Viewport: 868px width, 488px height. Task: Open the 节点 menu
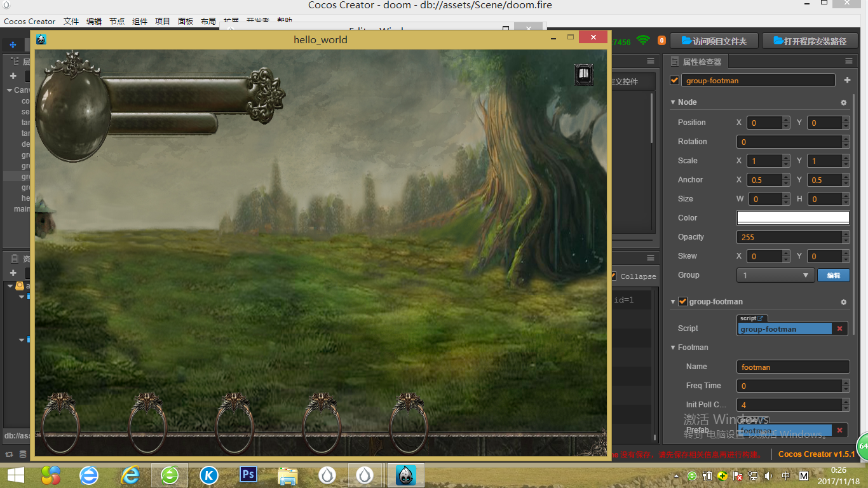(117, 21)
